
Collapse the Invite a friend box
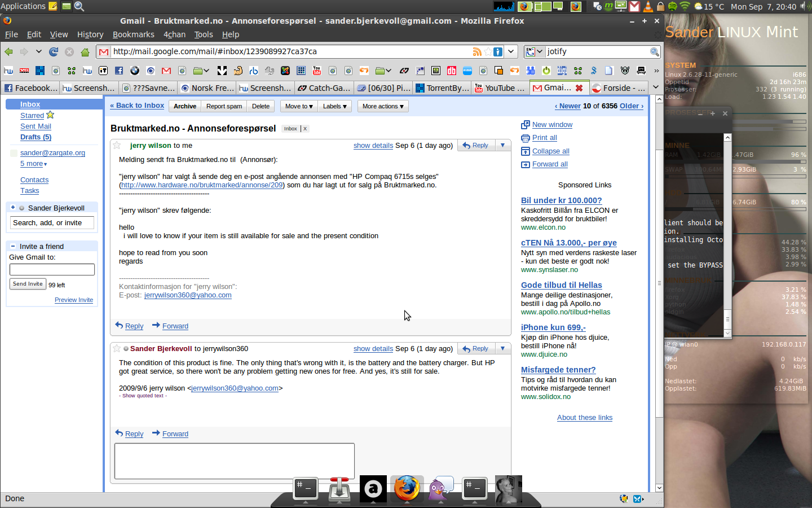click(13, 246)
